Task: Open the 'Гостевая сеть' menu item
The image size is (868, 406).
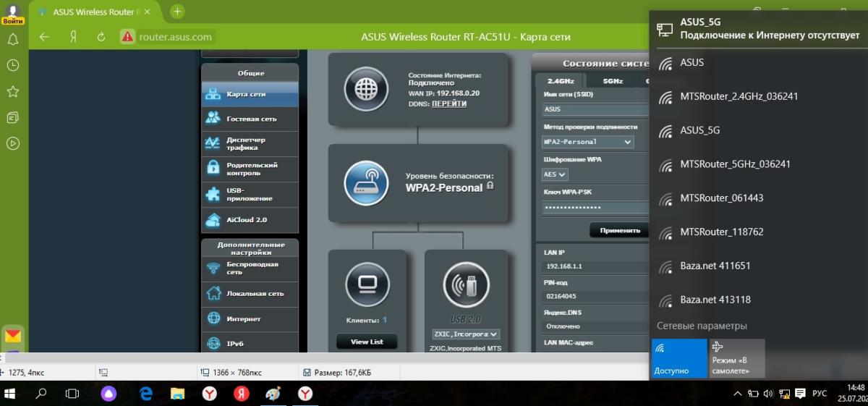Action: pyautogui.click(x=250, y=119)
